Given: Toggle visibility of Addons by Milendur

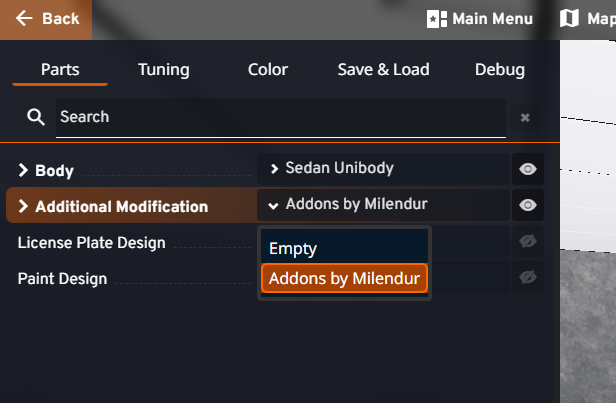Looking at the screenshot, I should coord(528,205).
